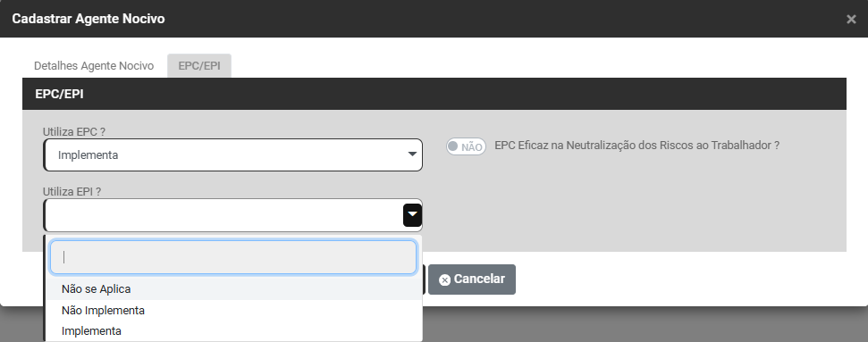Click the circled X icon on Cancelar
This screenshot has height=342, width=868.
click(444, 280)
